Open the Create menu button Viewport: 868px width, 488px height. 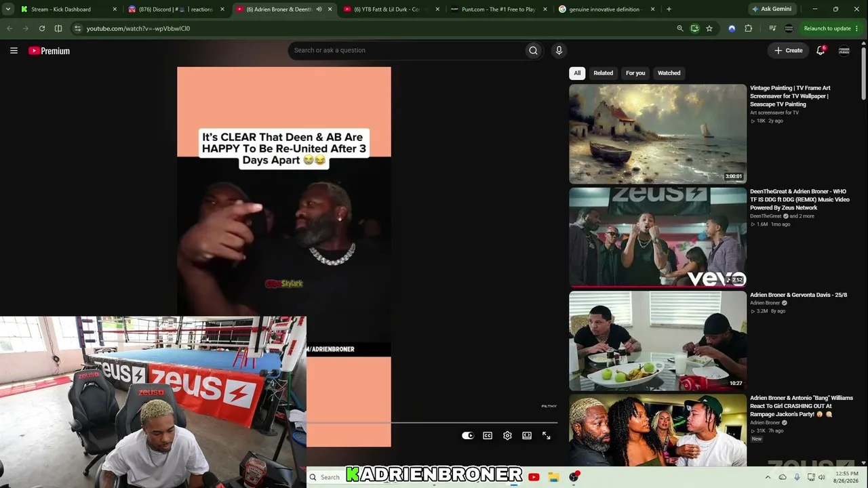click(x=789, y=50)
